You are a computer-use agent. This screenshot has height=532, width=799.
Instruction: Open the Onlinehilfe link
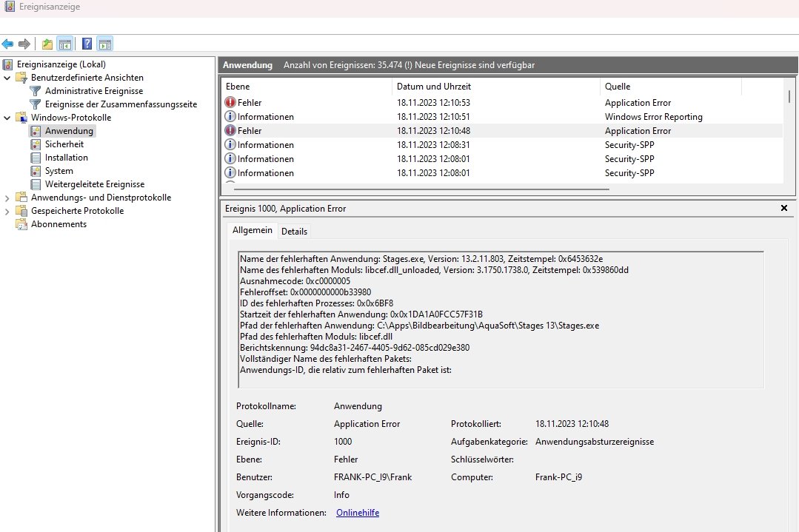357,513
